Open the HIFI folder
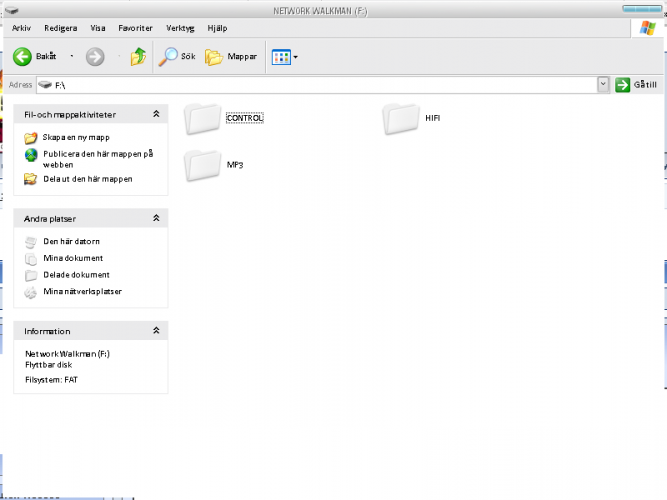The height and width of the screenshot is (500, 667). [x=401, y=118]
